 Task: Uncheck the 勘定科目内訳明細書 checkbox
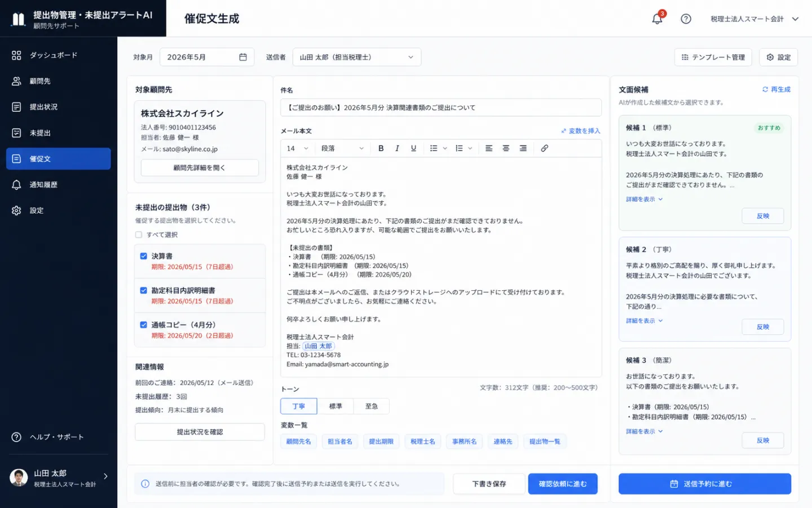pos(144,290)
